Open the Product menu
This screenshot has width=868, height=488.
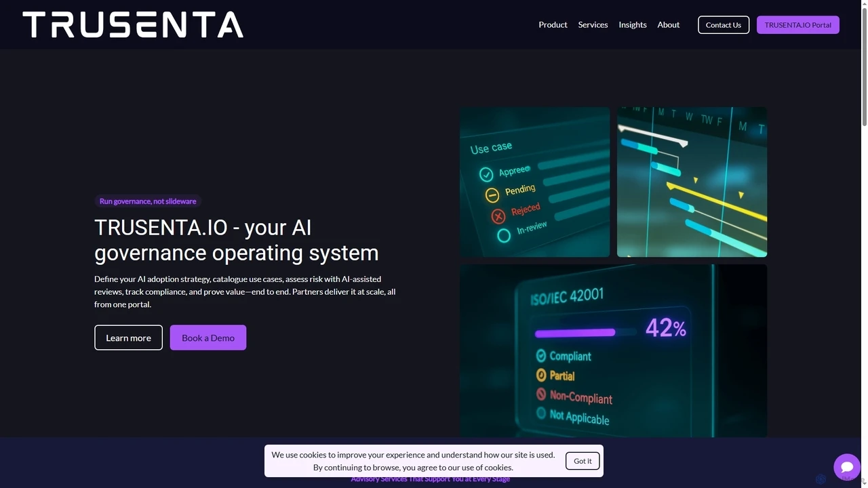pos(553,25)
